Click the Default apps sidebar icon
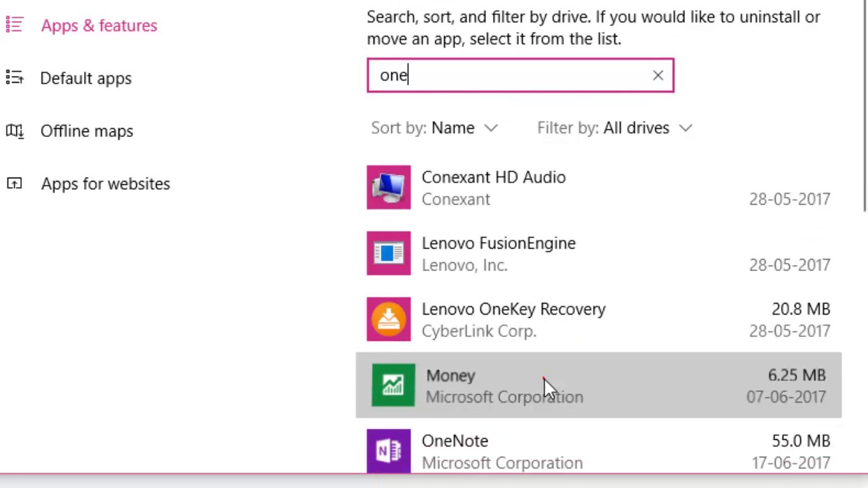The height and width of the screenshot is (488, 868). pos(14,78)
